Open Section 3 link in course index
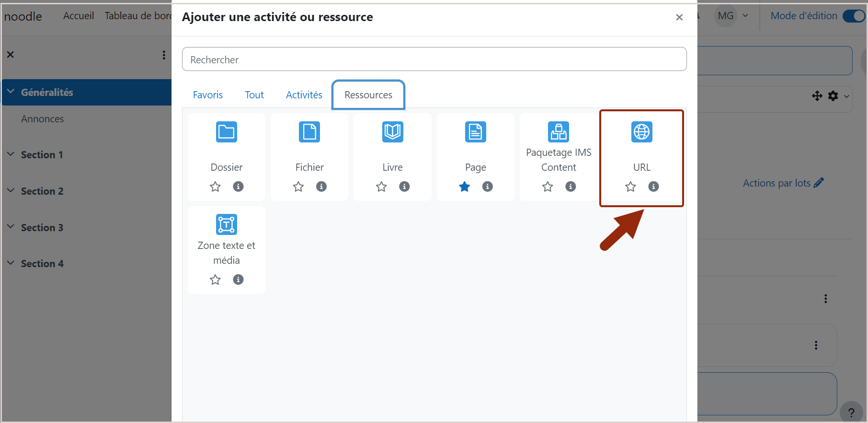The width and height of the screenshot is (868, 423). [x=42, y=228]
